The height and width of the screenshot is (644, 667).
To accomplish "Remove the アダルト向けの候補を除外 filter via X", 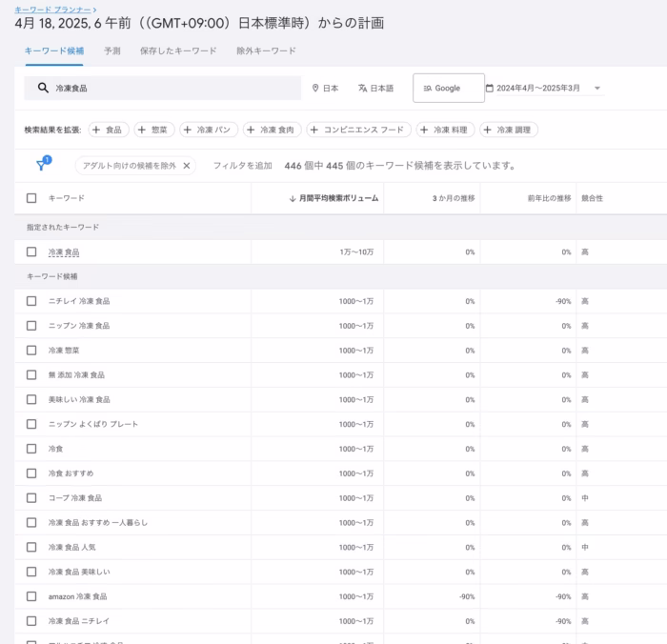I will [x=187, y=166].
